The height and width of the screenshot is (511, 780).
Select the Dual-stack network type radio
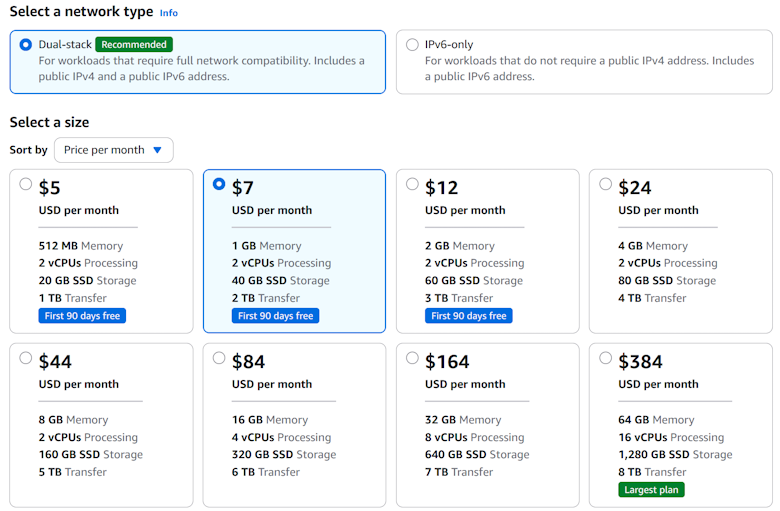(26, 45)
